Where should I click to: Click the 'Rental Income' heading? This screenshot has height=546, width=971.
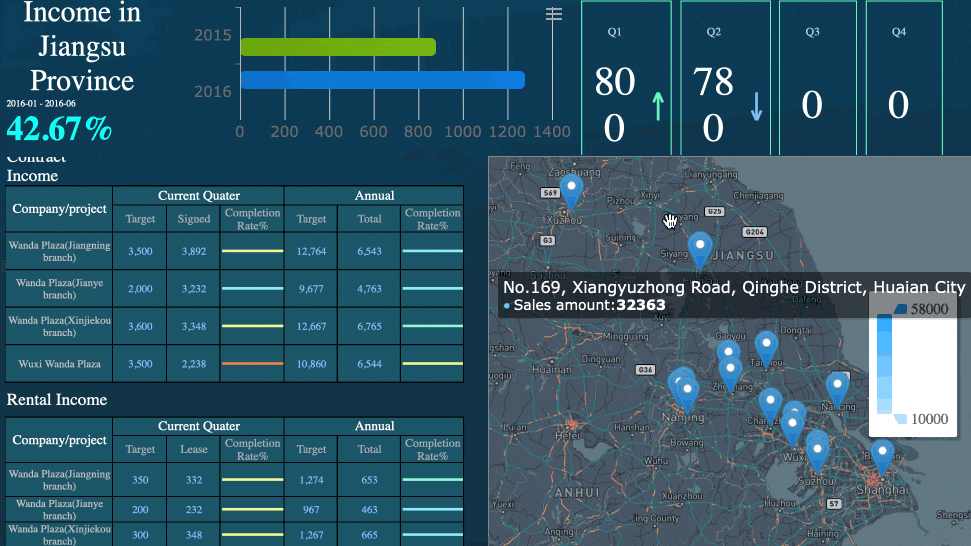(57, 400)
